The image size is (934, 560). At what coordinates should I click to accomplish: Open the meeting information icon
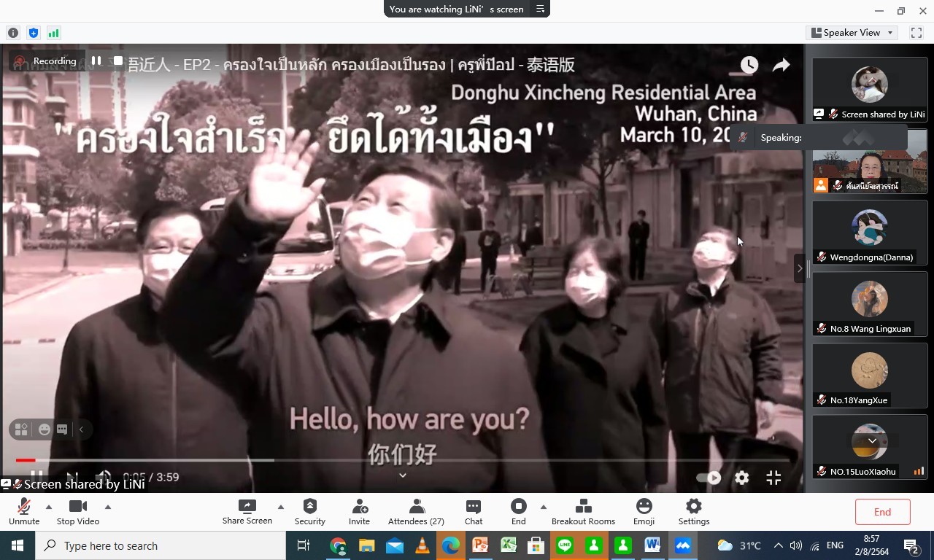tap(13, 33)
